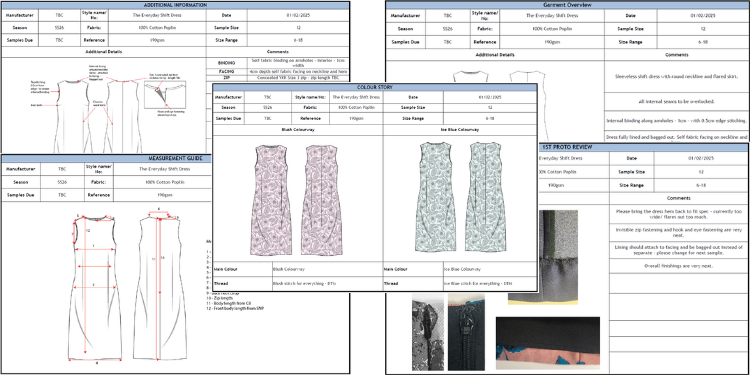Select the Blush Colourway column heading
The width and height of the screenshot is (750, 375).
point(298,130)
